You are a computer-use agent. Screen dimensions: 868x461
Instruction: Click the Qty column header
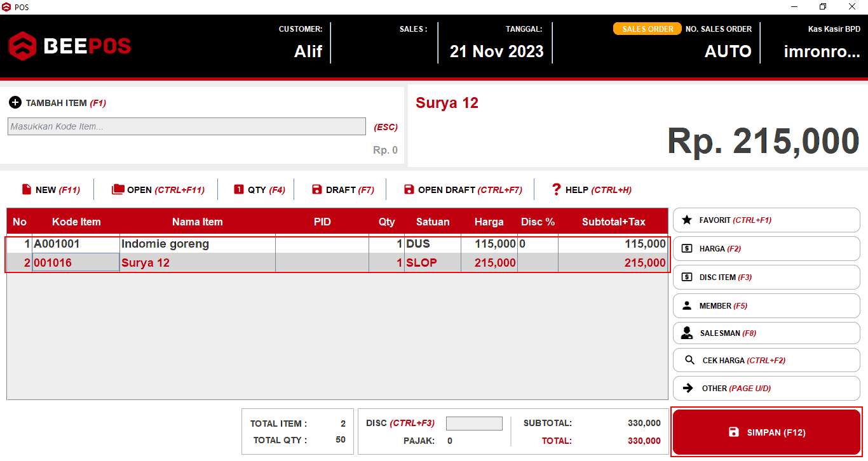point(387,222)
